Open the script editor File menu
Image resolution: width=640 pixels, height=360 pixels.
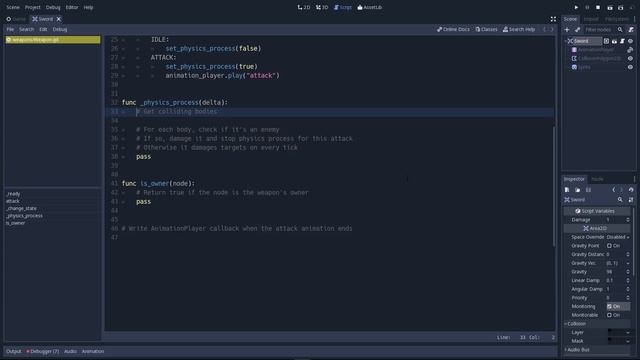point(10,29)
